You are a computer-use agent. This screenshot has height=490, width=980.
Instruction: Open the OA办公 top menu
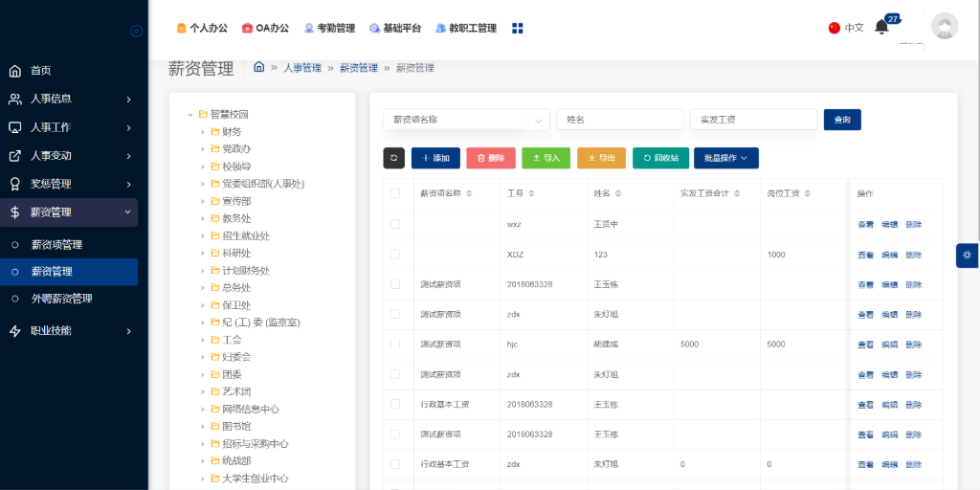266,28
